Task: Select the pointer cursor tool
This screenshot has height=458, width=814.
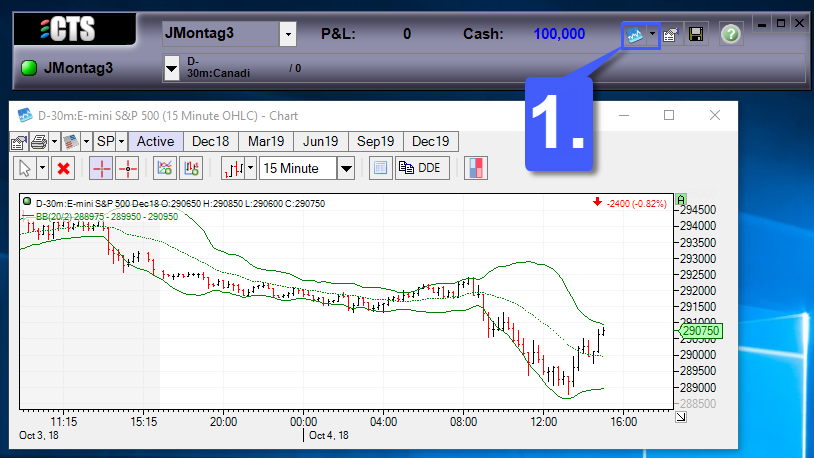Action: tap(24, 168)
